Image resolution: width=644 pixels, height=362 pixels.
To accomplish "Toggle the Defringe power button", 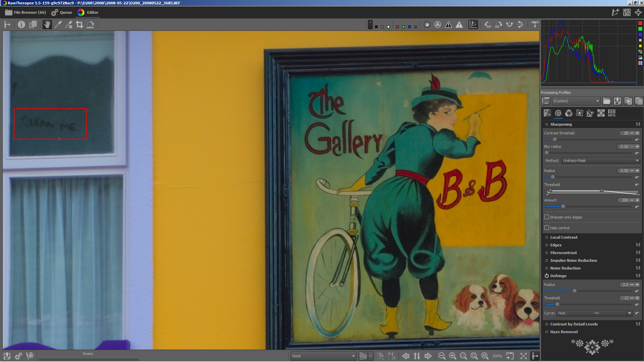I will click(546, 276).
